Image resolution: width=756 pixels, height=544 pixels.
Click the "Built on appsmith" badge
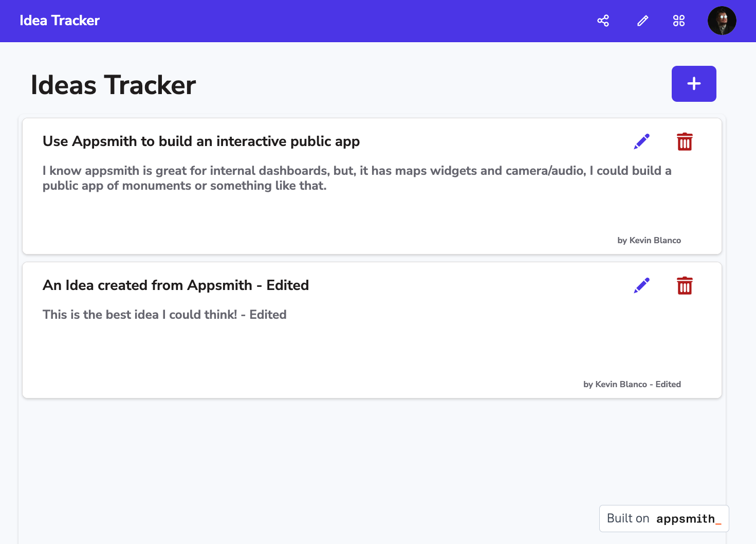click(x=663, y=518)
